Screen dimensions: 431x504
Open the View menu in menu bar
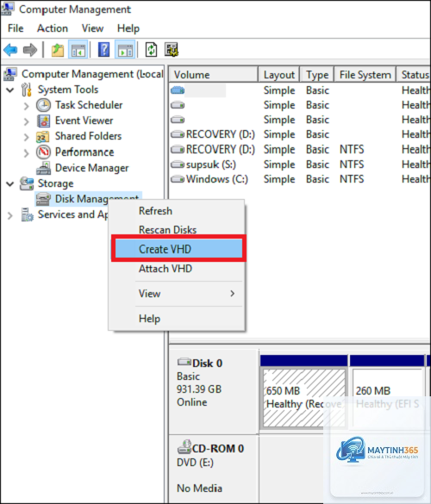point(92,28)
